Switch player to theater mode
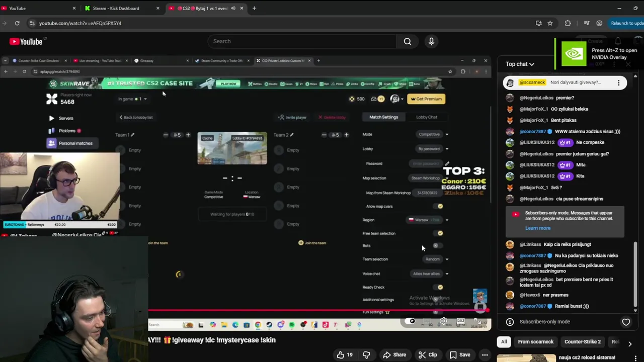The image size is (644, 362). click(x=460, y=321)
